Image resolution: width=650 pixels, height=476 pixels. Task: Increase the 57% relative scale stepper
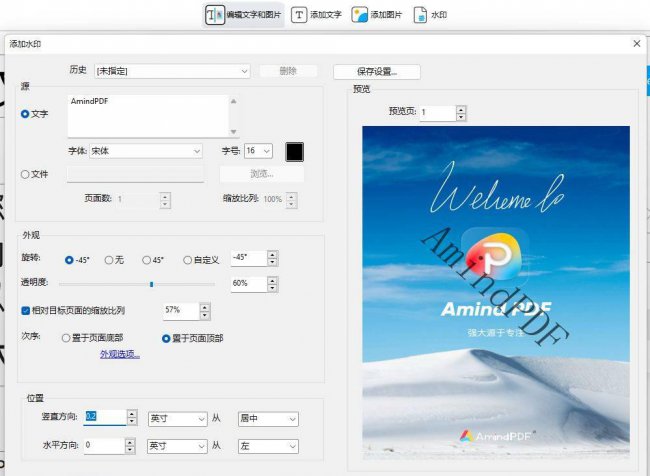pyautogui.click(x=204, y=307)
